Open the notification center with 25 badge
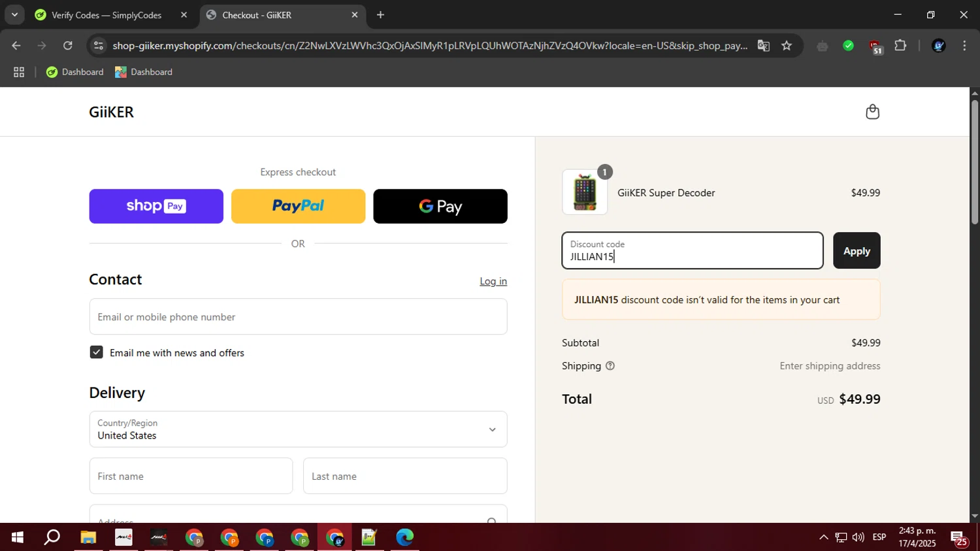Screen dimensions: 980x551 959,539
